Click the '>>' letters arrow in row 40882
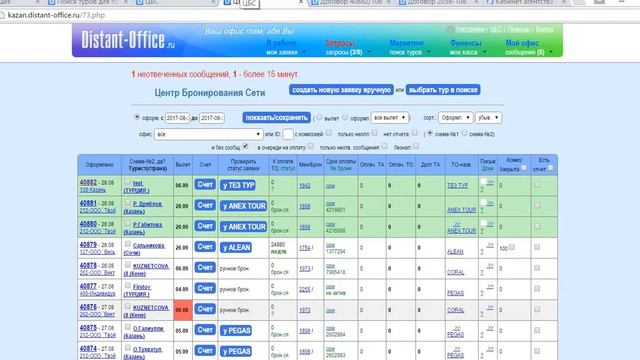The image size is (640, 360). pos(490,182)
